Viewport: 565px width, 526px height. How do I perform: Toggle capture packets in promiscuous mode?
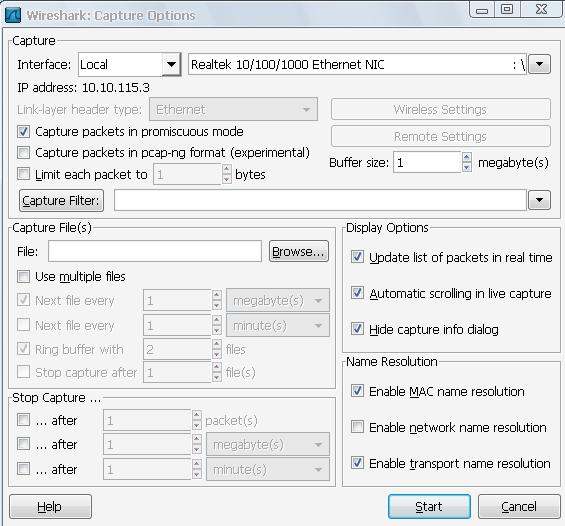tap(23, 132)
